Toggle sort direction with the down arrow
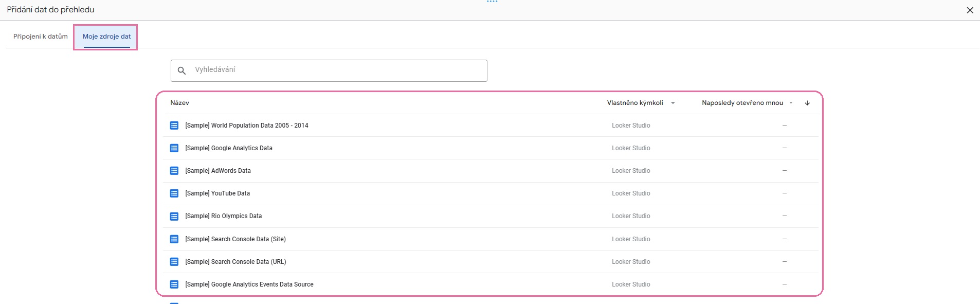The image size is (980, 304). click(807, 103)
